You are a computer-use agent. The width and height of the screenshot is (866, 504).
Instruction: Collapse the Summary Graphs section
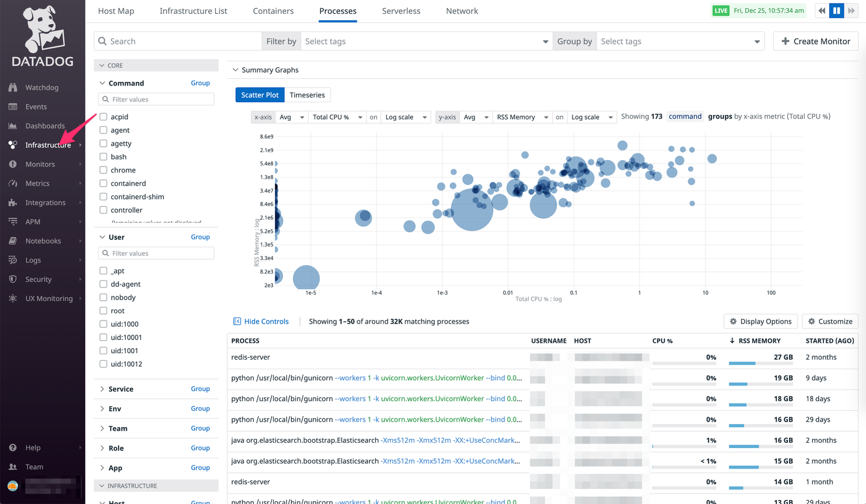point(235,70)
